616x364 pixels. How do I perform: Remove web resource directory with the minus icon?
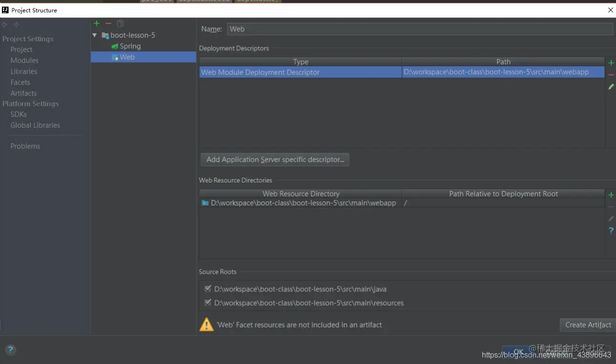tap(611, 207)
